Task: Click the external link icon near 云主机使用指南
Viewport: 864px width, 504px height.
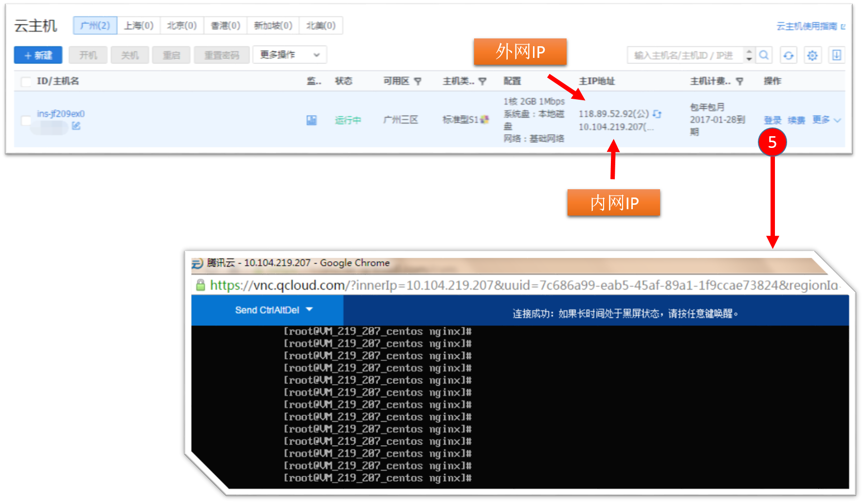Action: point(843,26)
